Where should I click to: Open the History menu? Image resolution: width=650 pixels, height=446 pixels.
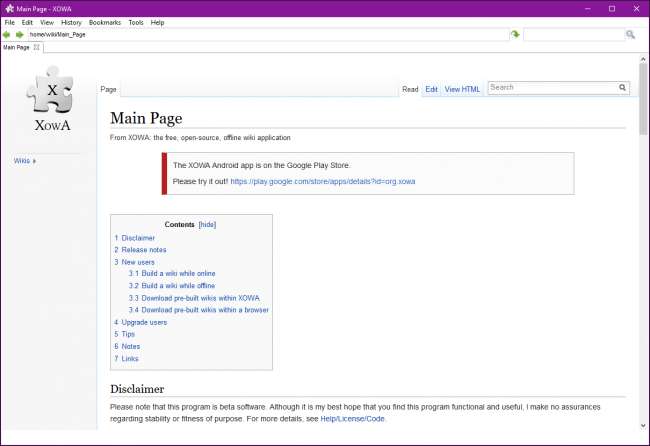tap(71, 22)
